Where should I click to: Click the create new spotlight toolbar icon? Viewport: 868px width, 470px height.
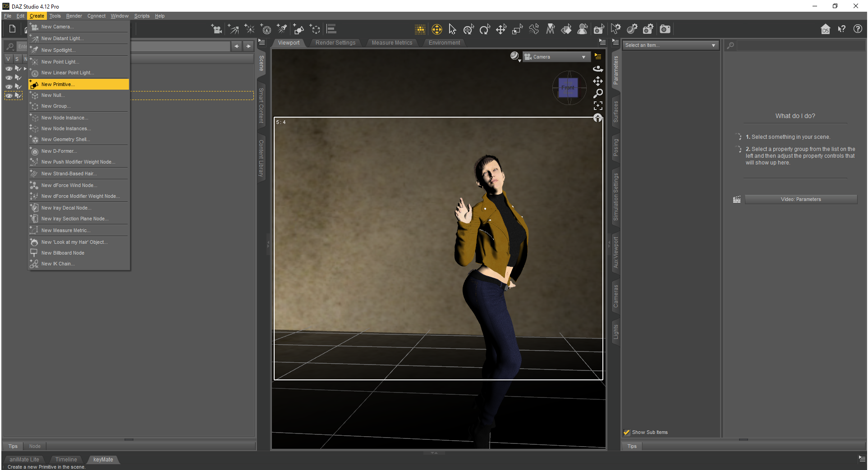282,30
